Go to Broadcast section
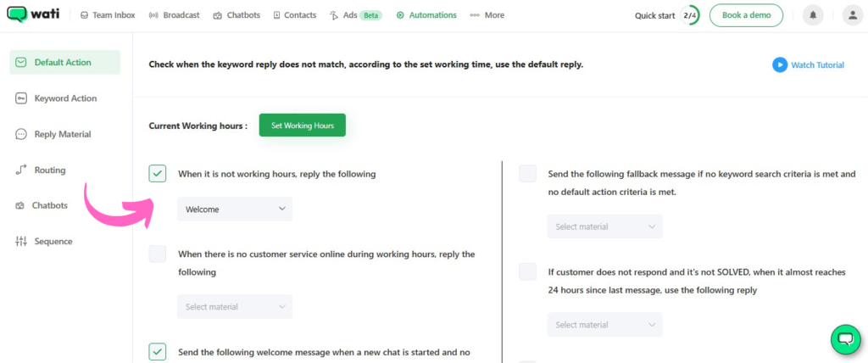Viewport: 868px width, 363px height. (175, 15)
